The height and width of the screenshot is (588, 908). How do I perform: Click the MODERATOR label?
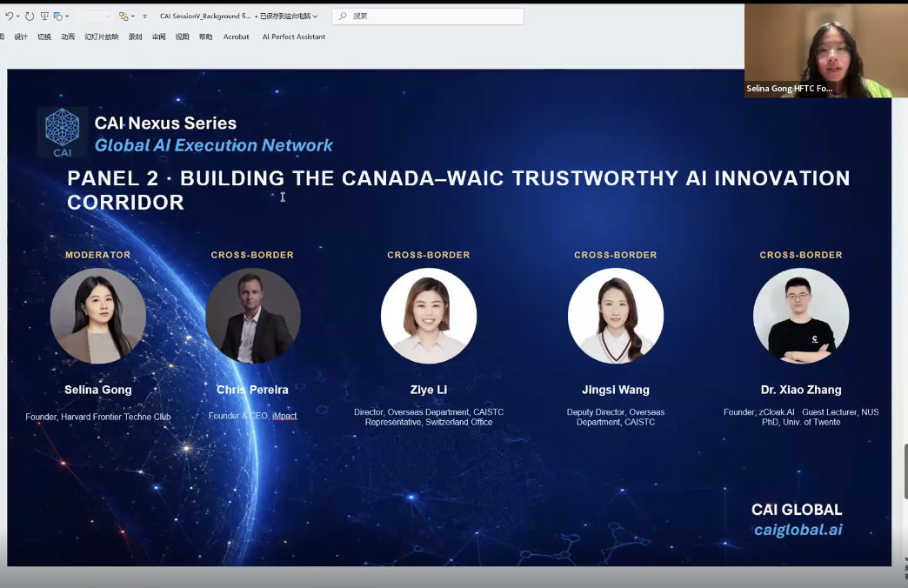click(98, 255)
